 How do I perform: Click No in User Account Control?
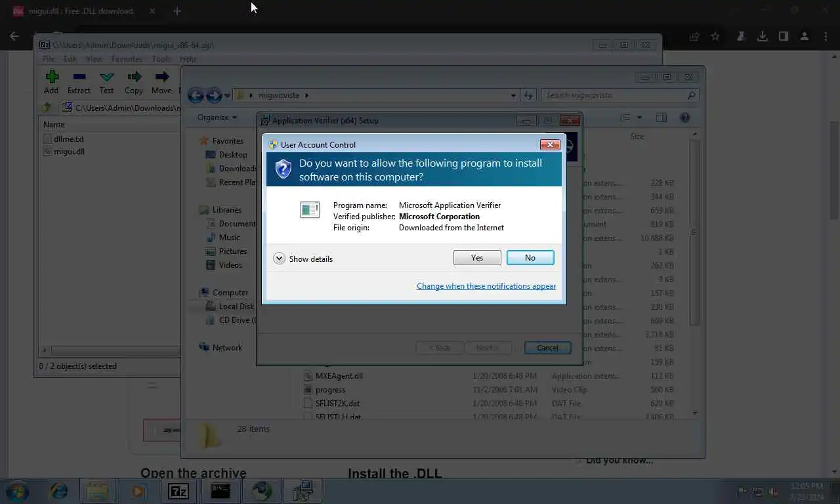530,258
